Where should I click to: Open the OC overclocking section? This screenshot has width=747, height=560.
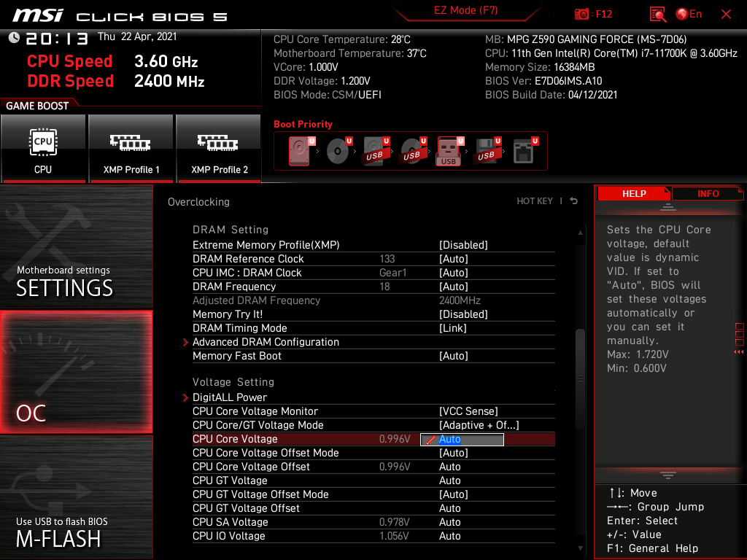click(76, 372)
